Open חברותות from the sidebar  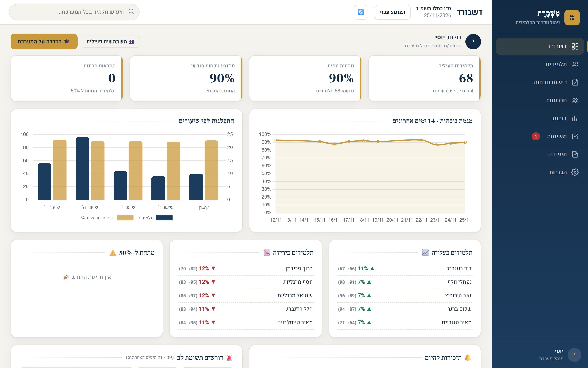(x=539, y=100)
